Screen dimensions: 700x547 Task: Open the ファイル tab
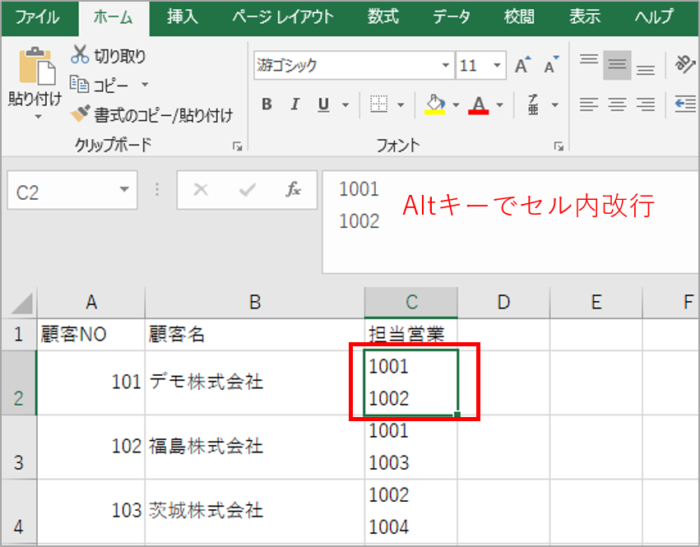point(38,17)
